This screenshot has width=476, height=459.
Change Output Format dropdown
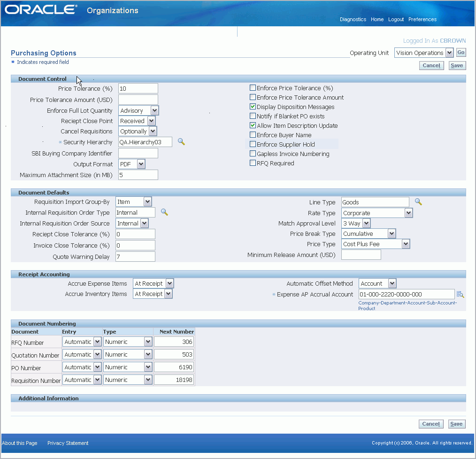132,164
